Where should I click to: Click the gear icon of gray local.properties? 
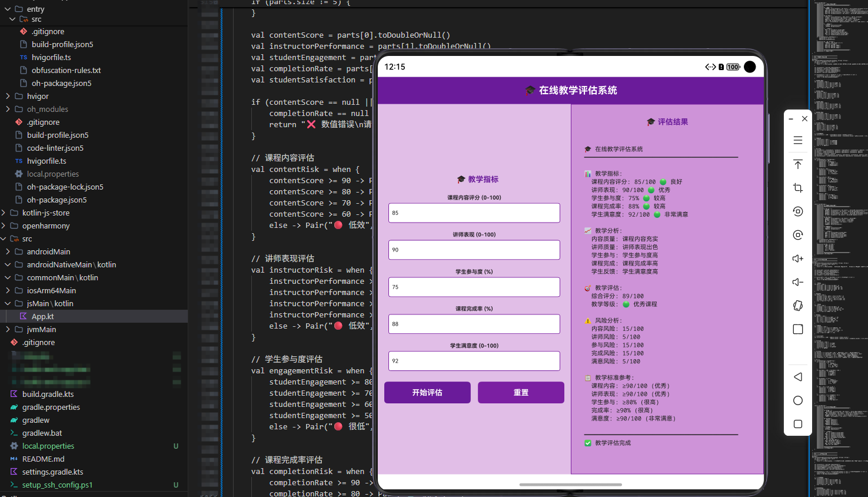(x=19, y=174)
